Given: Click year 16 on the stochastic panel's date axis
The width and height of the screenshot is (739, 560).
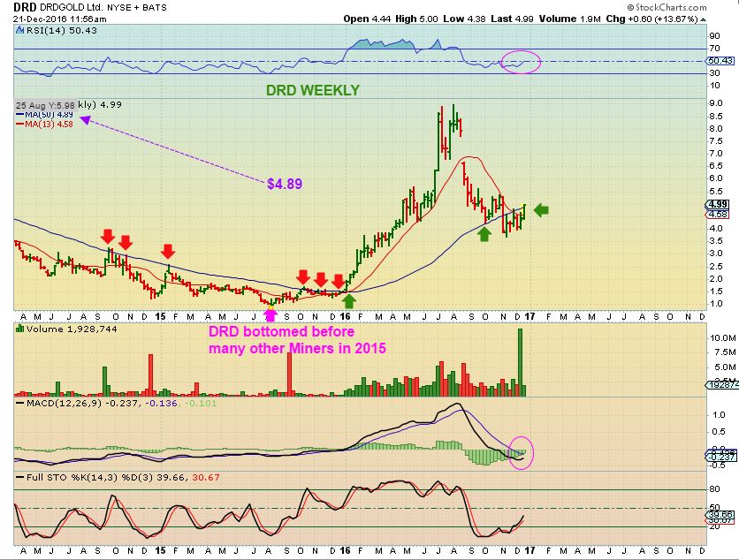Looking at the screenshot, I should click(345, 550).
